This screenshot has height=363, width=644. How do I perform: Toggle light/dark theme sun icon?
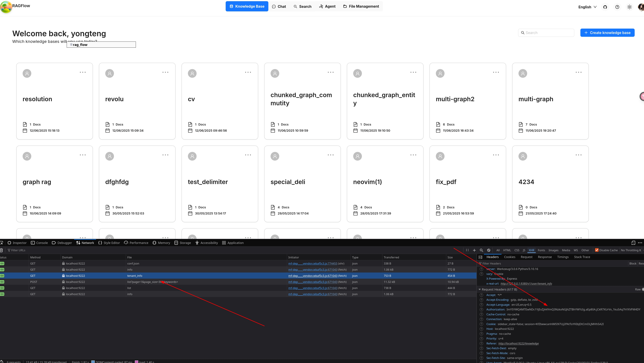tap(630, 7)
